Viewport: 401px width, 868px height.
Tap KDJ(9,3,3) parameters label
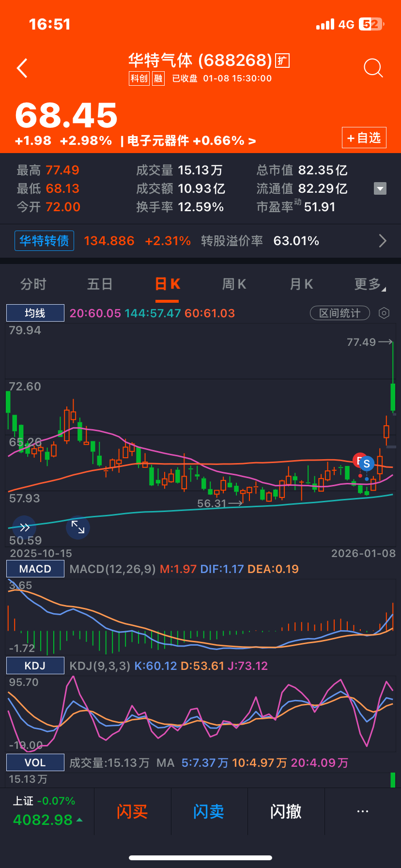(100, 666)
